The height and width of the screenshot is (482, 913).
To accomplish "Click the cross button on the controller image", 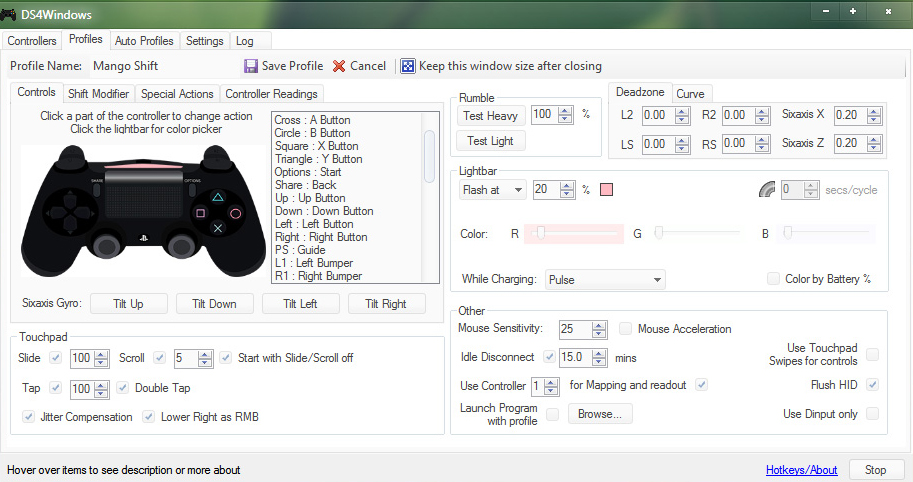I will 218,228.
